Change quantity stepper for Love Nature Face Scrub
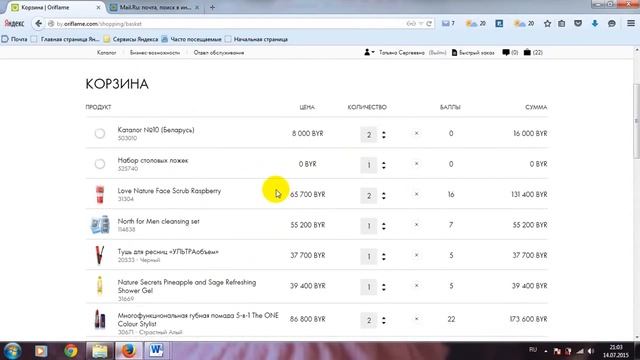 pyautogui.click(x=384, y=196)
